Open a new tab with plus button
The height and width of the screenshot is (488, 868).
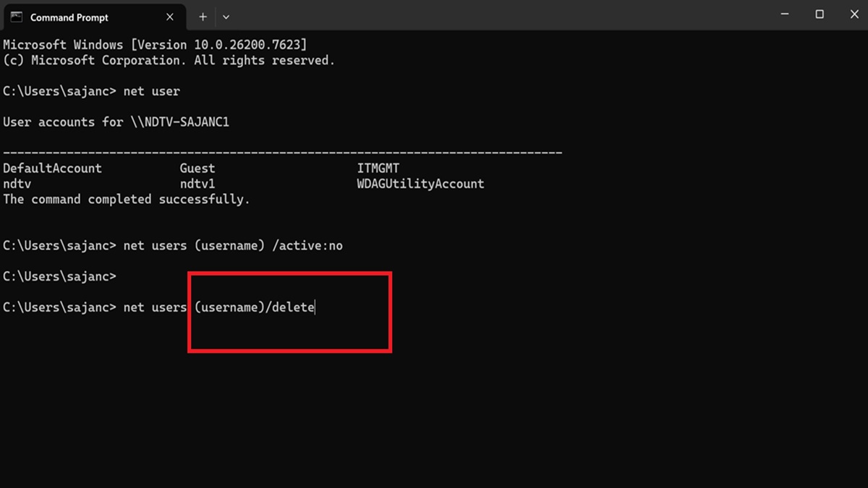coord(203,17)
